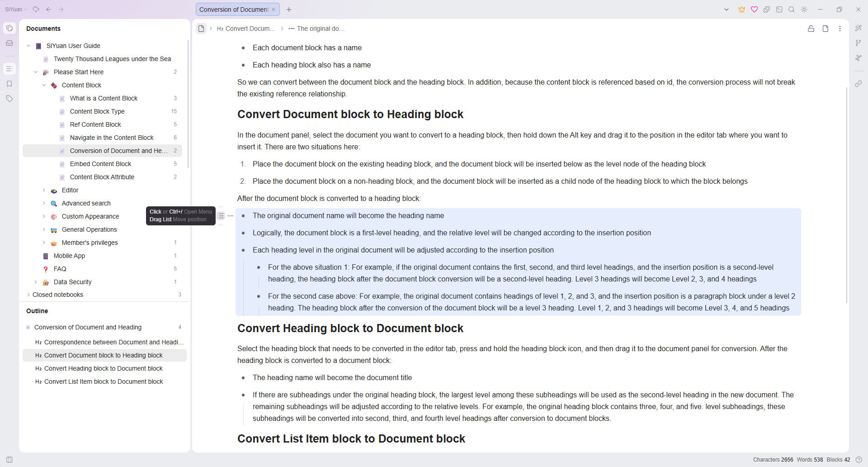The height and width of the screenshot is (467, 868).
Task: Toggle light/dark appearance mode sun icon
Action: (804, 10)
